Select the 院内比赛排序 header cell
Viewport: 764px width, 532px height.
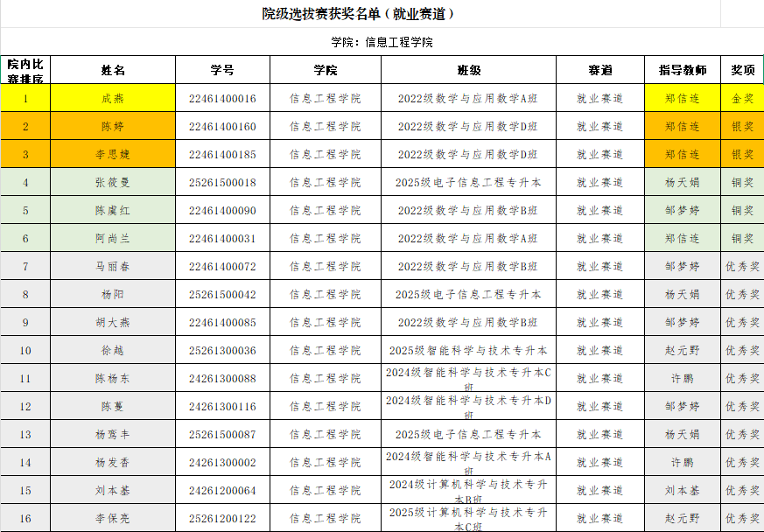pyautogui.click(x=25, y=70)
